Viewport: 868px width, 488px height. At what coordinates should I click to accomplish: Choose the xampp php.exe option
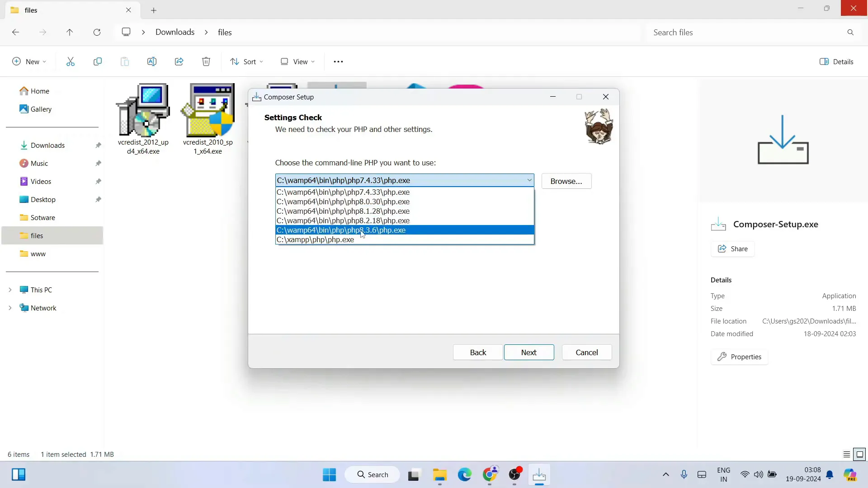pyautogui.click(x=405, y=239)
